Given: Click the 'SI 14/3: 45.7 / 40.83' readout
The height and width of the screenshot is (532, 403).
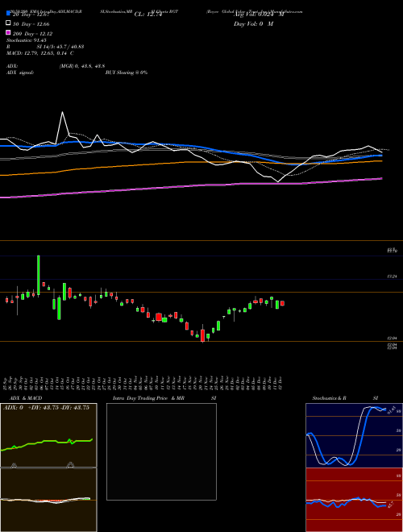Looking at the screenshot, I should click(60, 47).
